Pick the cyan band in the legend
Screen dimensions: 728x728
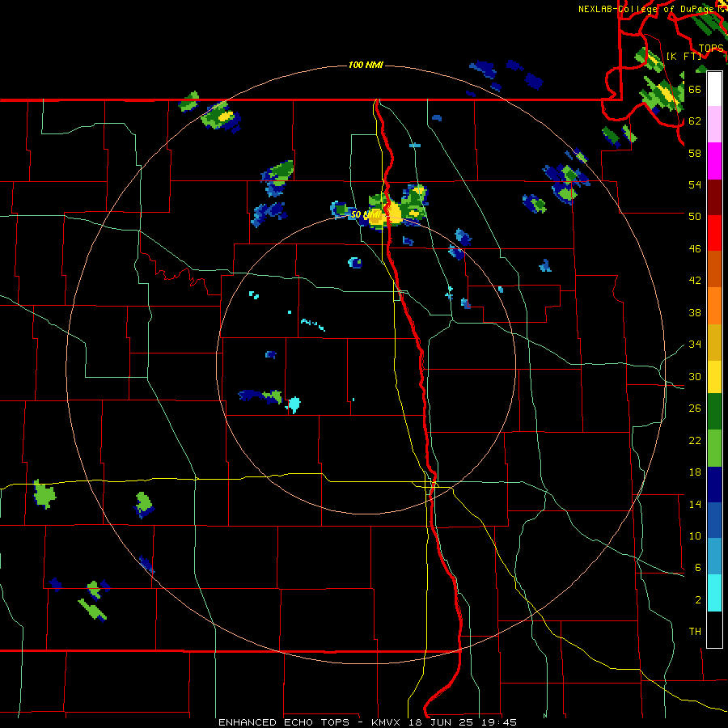714,593
